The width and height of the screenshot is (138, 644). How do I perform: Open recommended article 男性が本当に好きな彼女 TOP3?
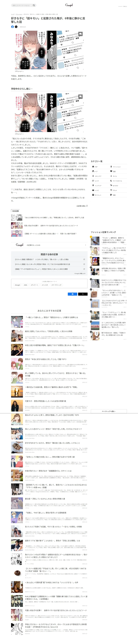pyautogui.click(x=46, y=359)
